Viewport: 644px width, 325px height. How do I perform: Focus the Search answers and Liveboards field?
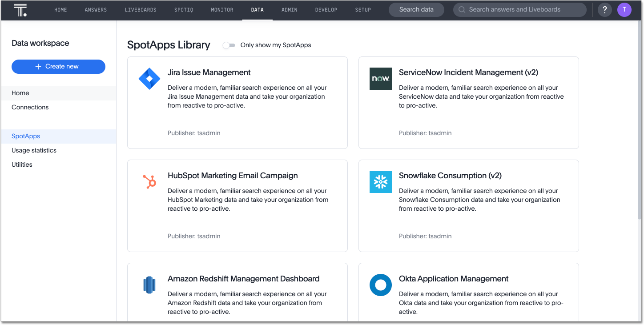click(x=520, y=10)
